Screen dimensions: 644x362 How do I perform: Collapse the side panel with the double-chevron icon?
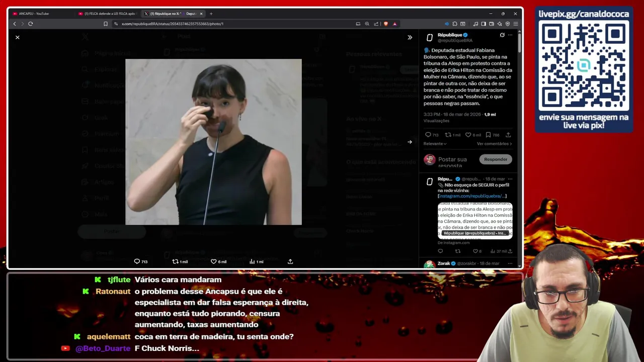[410, 37]
